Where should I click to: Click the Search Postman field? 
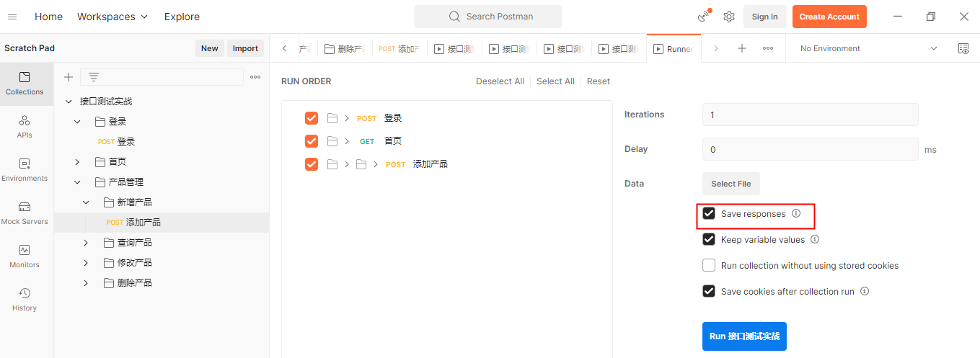pos(488,17)
